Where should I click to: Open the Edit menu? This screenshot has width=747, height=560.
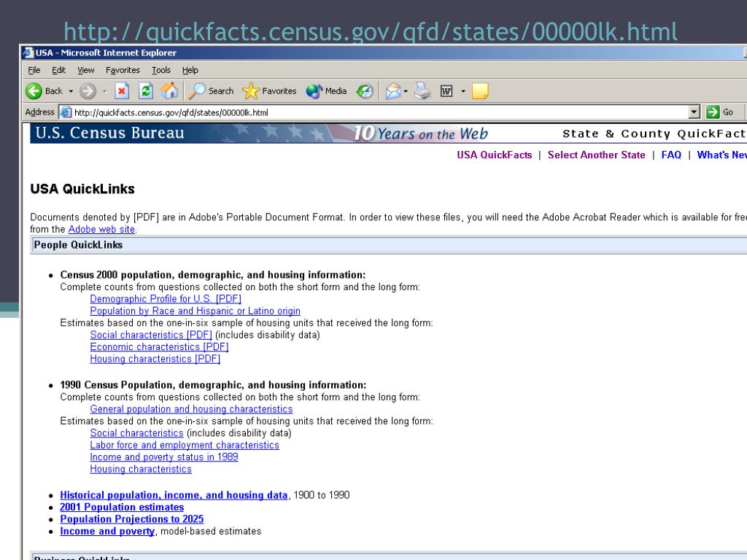[58, 70]
